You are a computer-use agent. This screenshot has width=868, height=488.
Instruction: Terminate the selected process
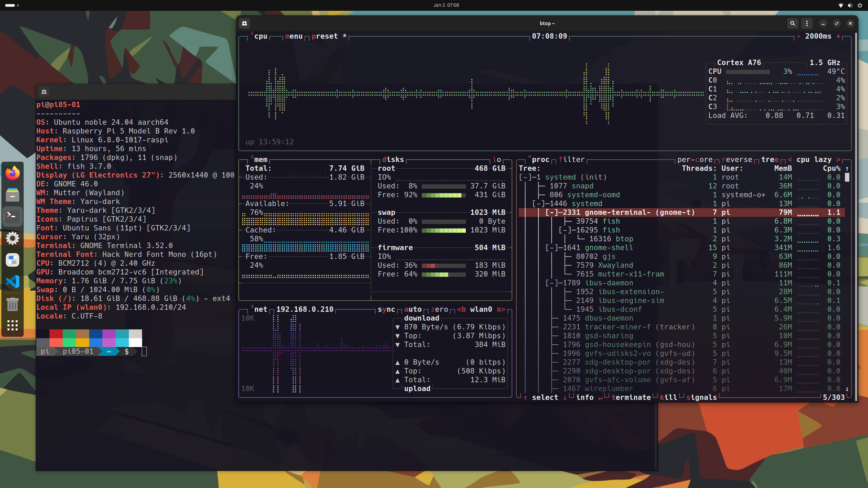[631, 398]
